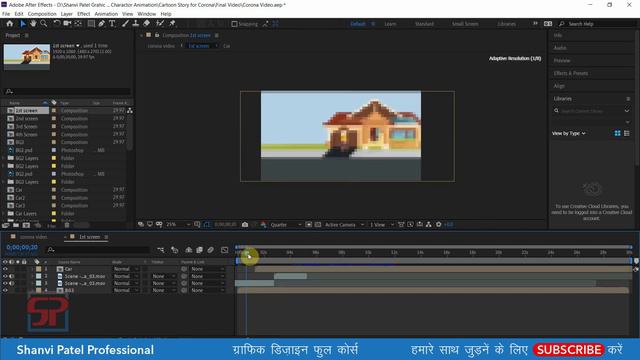Switch Libraries panel to grid view
The image size is (640, 360).
tap(618, 133)
